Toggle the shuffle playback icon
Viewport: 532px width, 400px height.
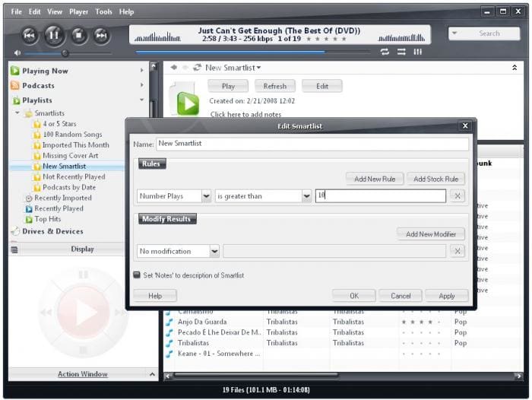pos(401,52)
